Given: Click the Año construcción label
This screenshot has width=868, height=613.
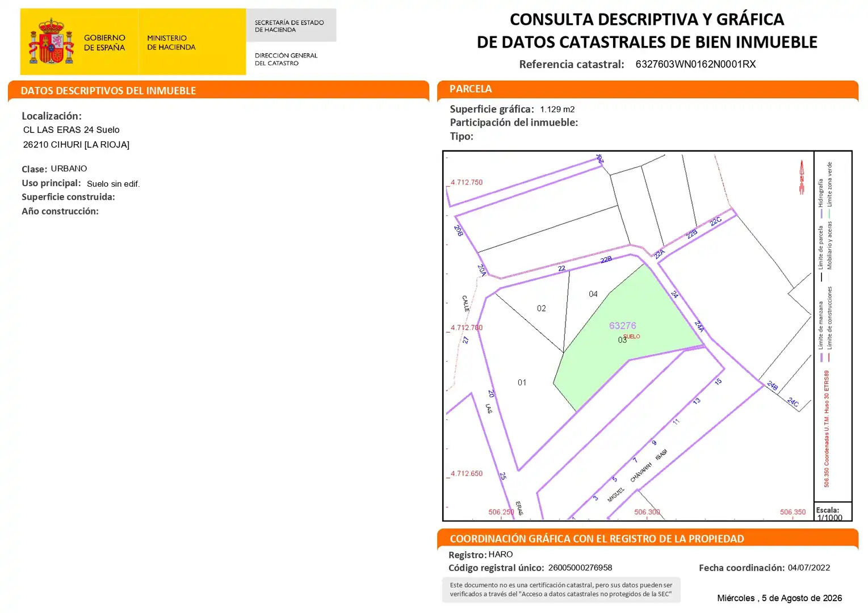Looking at the screenshot, I should tap(60, 211).
